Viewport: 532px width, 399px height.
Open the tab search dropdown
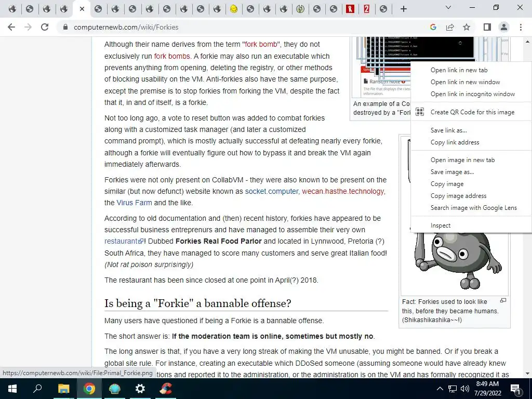[x=448, y=7]
